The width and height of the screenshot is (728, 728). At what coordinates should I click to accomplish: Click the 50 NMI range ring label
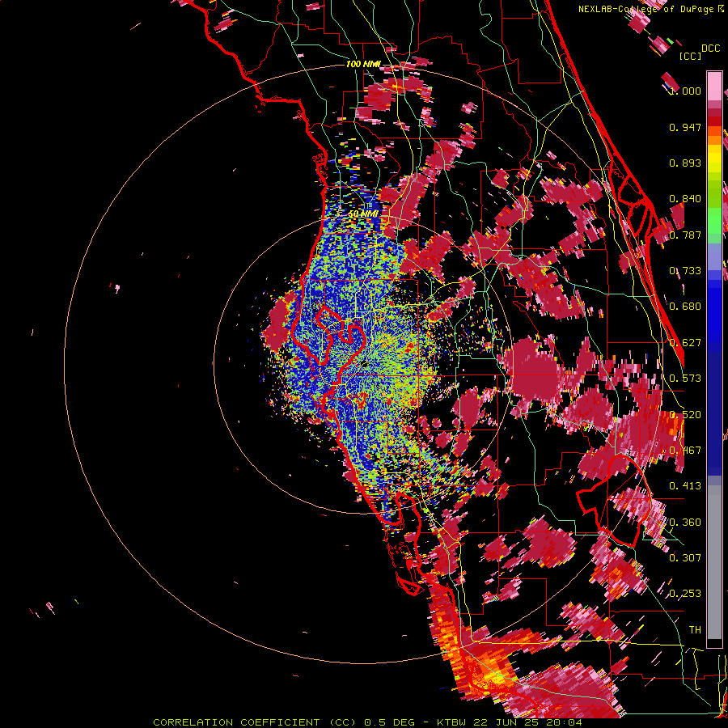363,214
